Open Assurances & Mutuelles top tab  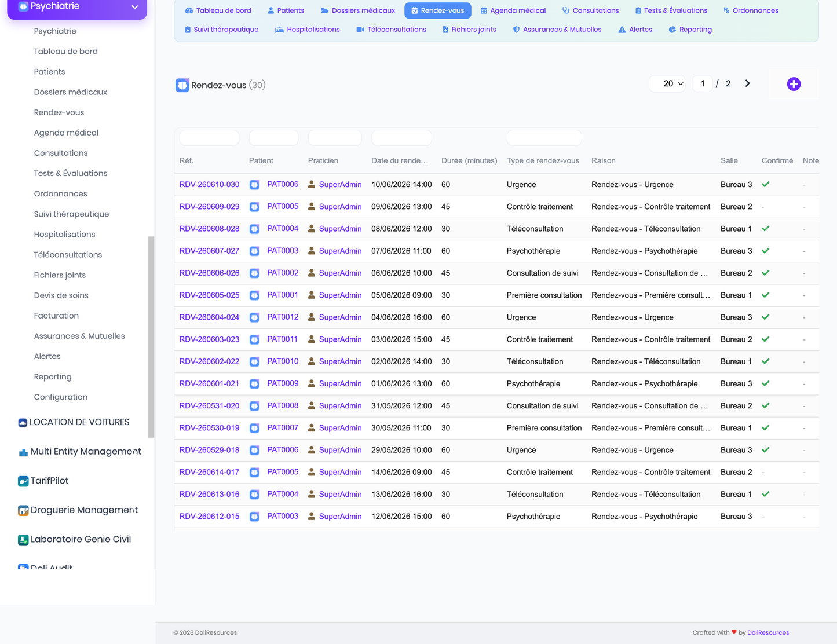click(x=557, y=30)
